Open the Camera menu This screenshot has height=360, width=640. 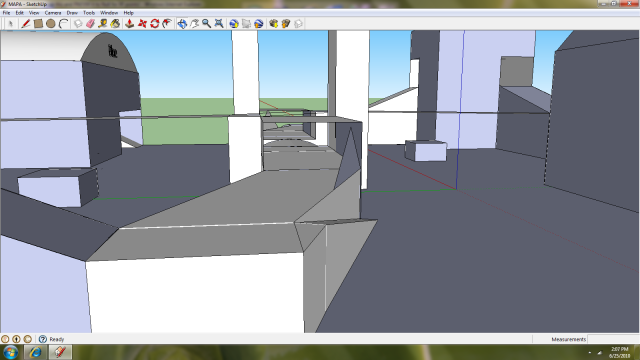pos(53,13)
